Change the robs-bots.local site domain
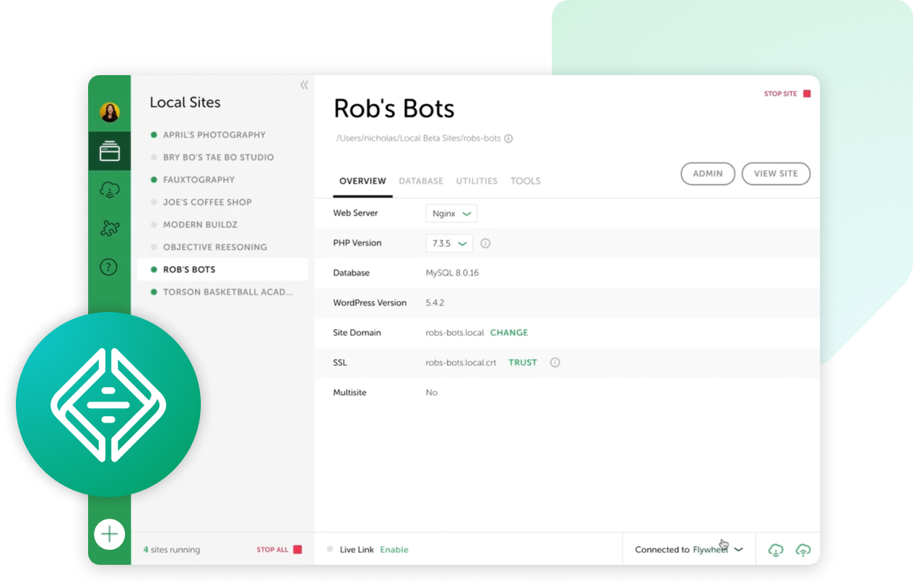 509,332
